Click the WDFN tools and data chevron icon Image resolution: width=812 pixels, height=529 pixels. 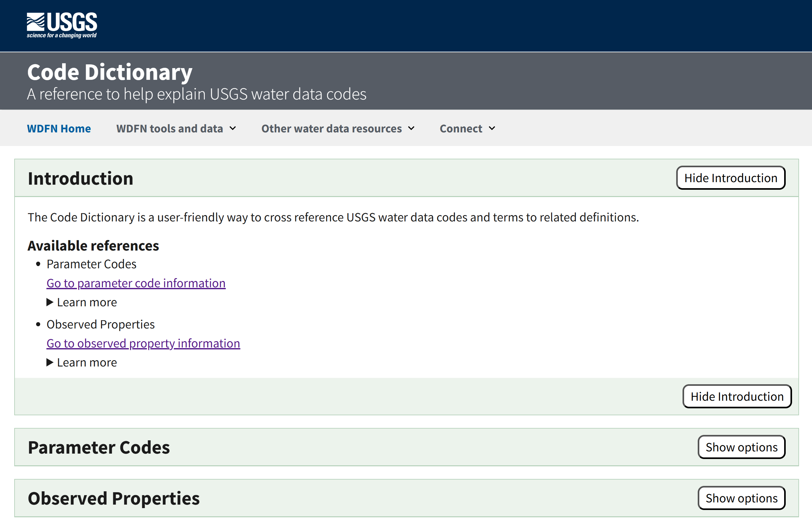[x=233, y=128]
